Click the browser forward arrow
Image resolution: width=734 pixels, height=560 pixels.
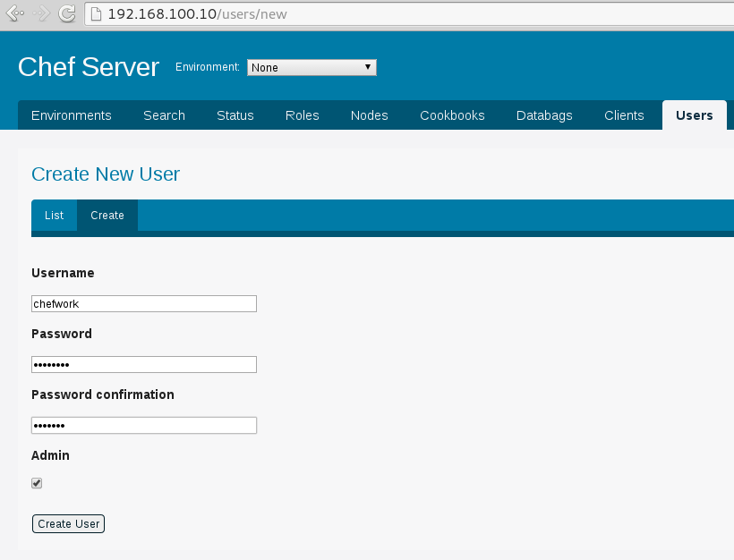(x=41, y=13)
